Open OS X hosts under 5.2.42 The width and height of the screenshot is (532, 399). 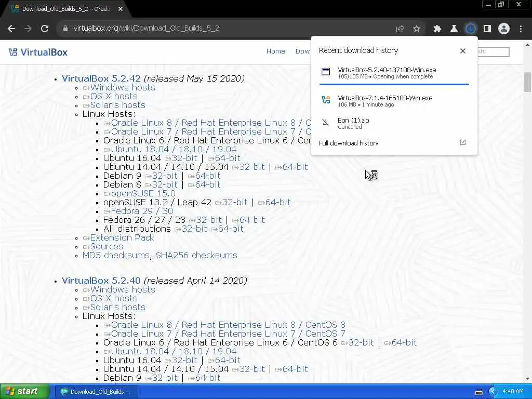(110, 96)
